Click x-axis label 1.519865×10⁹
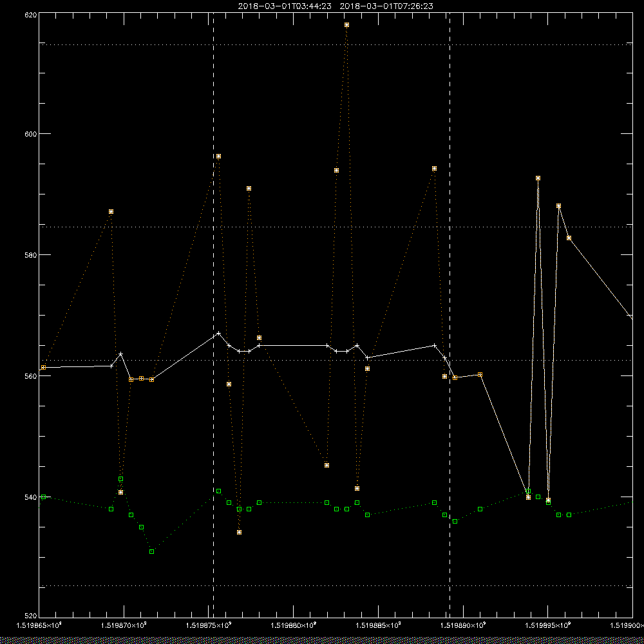This screenshot has width=644, height=644. click(x=39, y=625)
